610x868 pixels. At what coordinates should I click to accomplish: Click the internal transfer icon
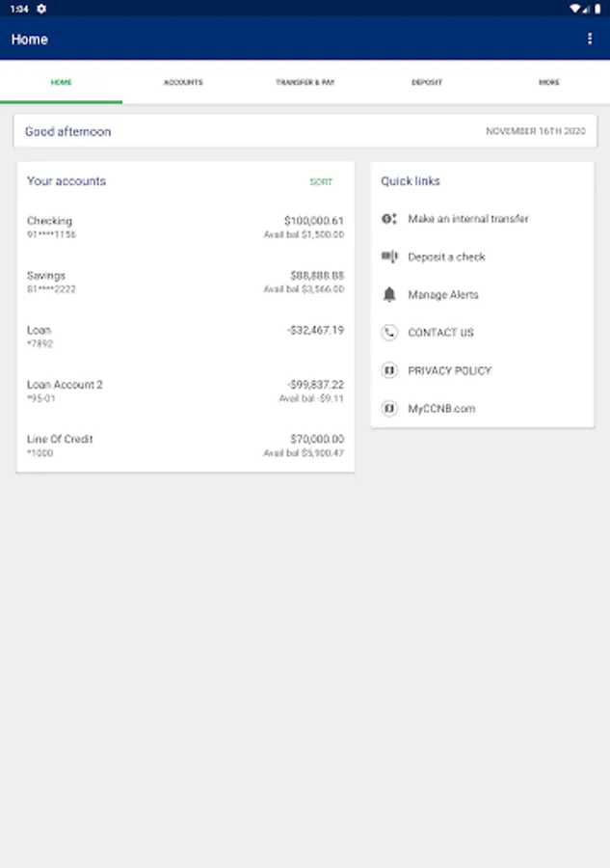(389, 219)
